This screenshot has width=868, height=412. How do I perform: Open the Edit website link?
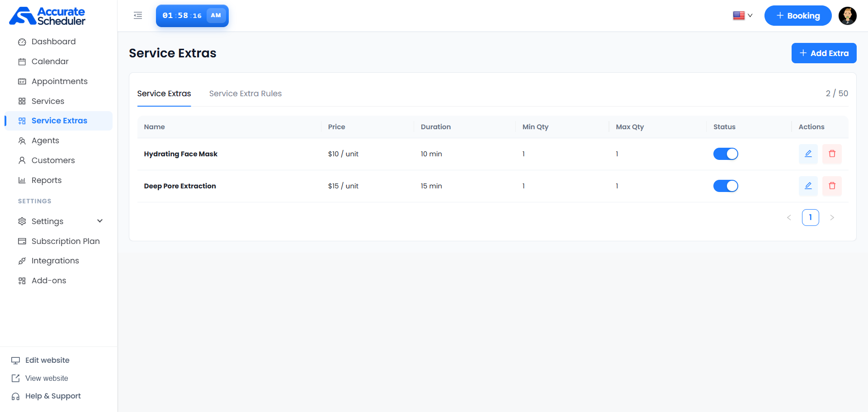click(41, 360)
